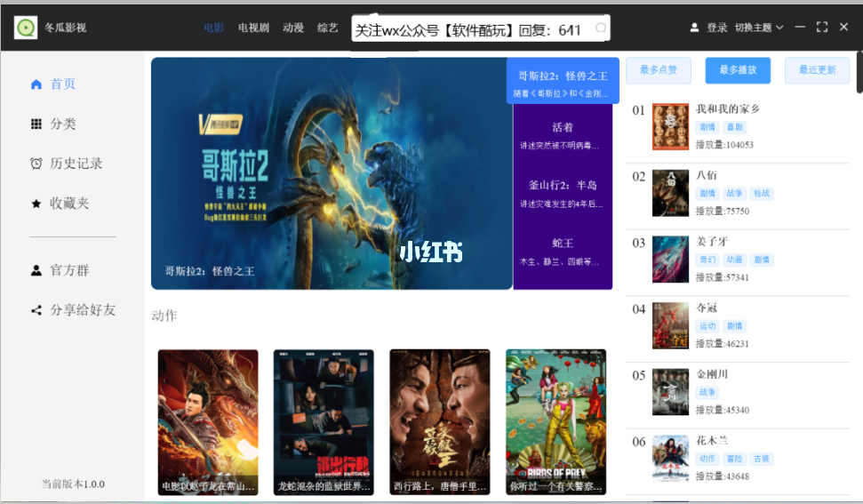Image resolution: width=863 pixels, height=504 pixels.
Task: Open the 姜子牙 poster thumbnail
Action: [x=670, y=260]
